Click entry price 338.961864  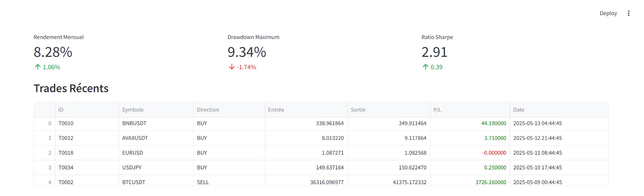click(x=306, y=123)
